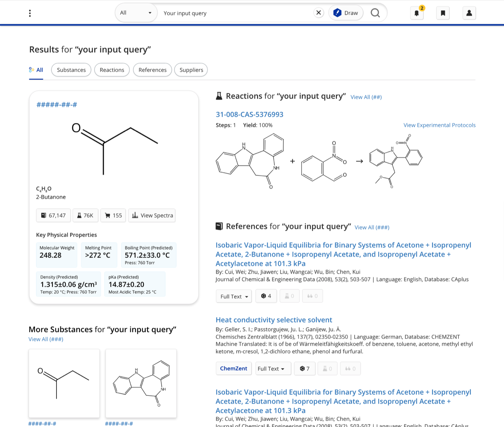Click reactions count 0 on first reference
504x427 pixels.
click(x=289, y=296)
